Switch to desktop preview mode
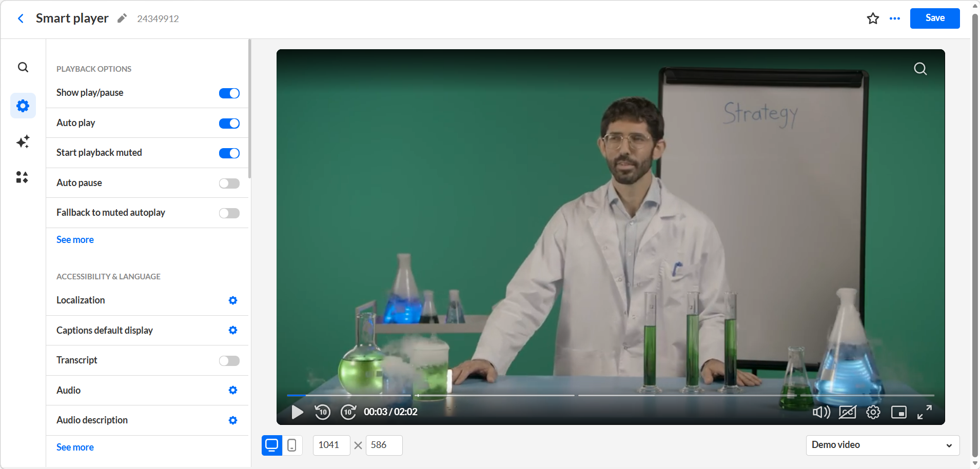This screenshot has height=469, width=980. tap(272, 445)
